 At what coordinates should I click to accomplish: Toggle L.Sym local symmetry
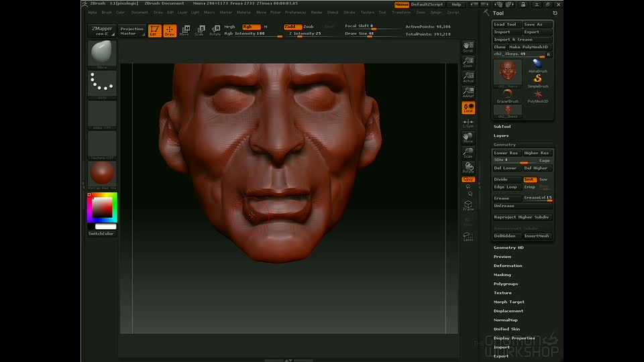(468, 123)
